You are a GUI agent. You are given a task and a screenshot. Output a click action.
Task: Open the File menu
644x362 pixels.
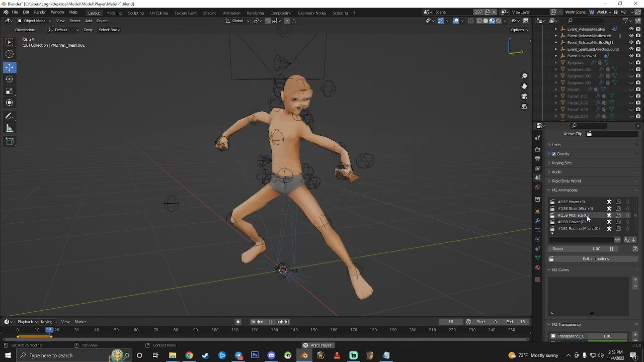click(x=15, y=12)
